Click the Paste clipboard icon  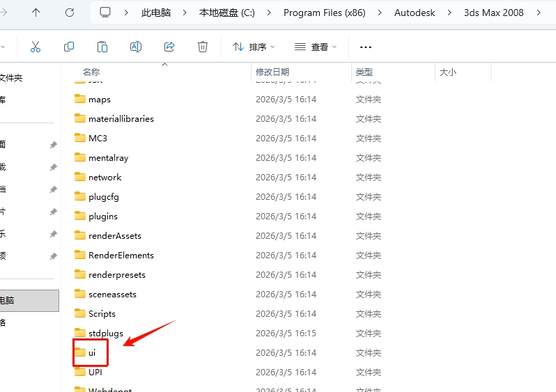tap(102, 47)
